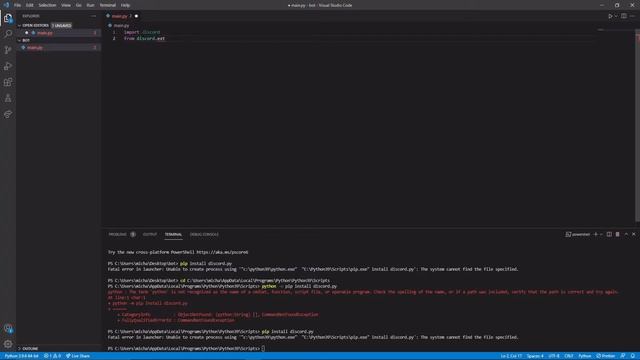Open the Run and Debug view
640x360 pixels.
click(8, 66)
